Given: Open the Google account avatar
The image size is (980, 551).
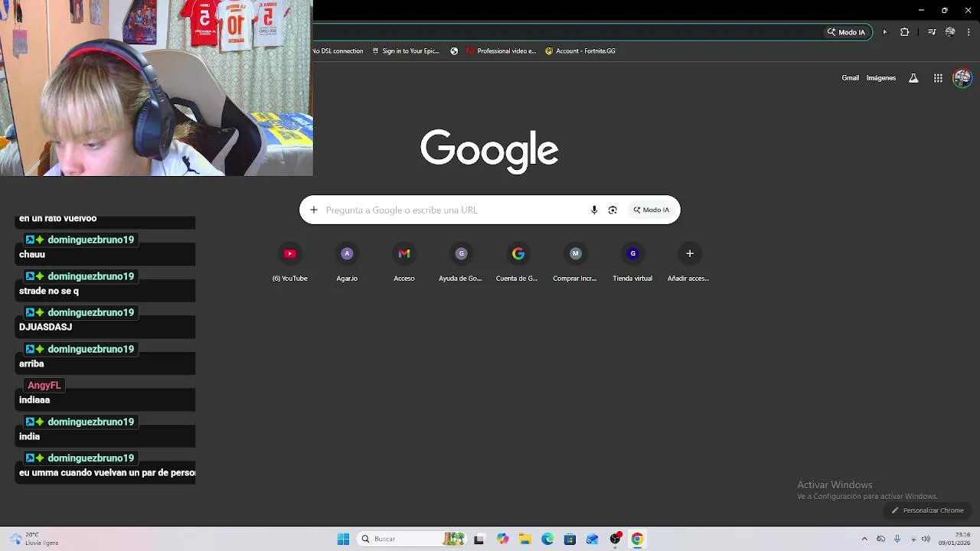Looking at the screenshot, I should click(962, 78).
